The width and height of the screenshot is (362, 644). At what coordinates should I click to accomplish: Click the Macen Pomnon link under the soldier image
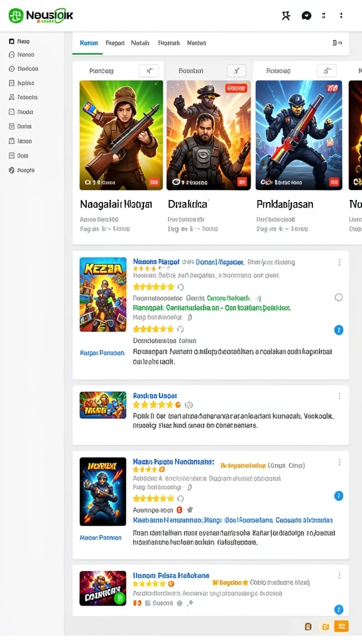point(101,538)
